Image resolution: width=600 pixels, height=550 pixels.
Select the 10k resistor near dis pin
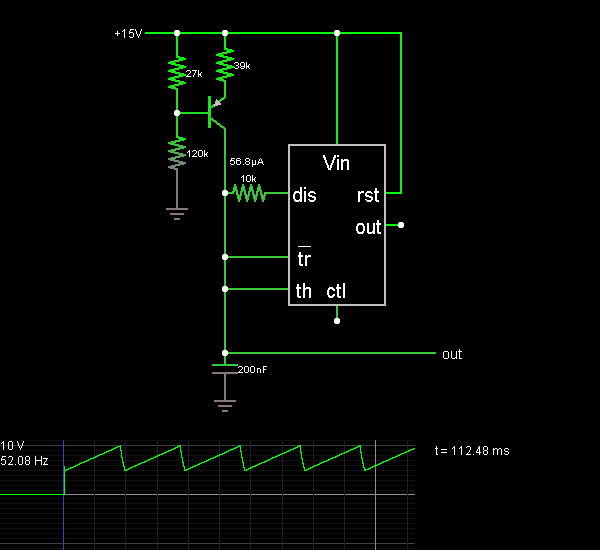click(249, 193)
